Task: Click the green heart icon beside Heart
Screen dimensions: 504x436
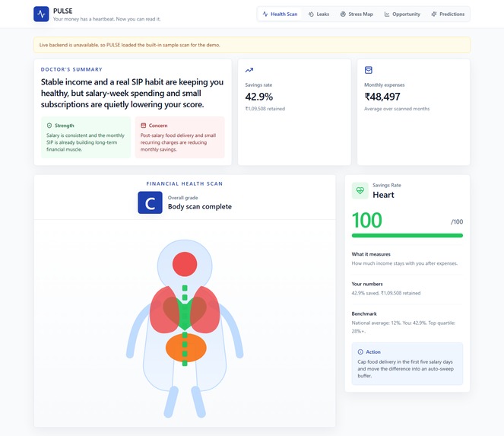Action: click(360, 190)
